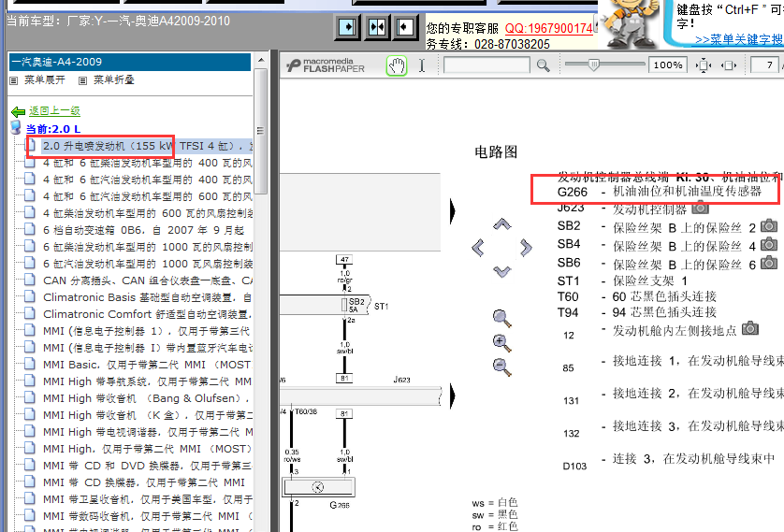Open 2.0 升电喷发动机（155 kW TFSI 4 缸）item
The width and height of the screenshot is (784, 532).
point(148,146)
